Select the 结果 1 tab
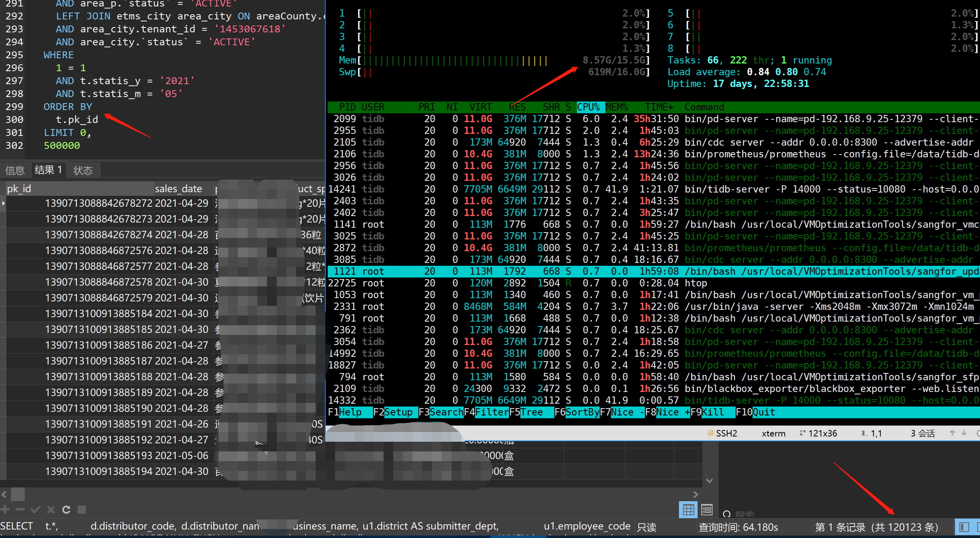980x538 pixels. [x=48, y=170]
